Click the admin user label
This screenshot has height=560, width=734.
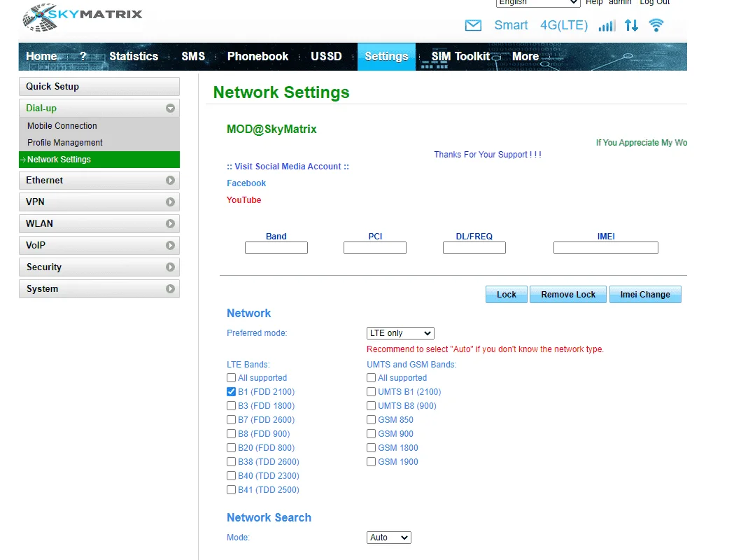[x=620, y=2]
